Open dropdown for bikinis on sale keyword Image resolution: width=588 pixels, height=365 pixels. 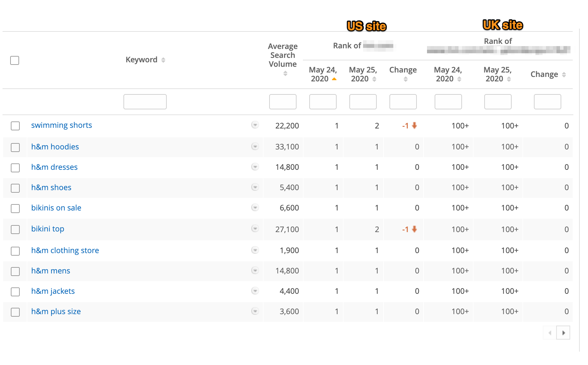pyautogui.click(x=255, y=207)
